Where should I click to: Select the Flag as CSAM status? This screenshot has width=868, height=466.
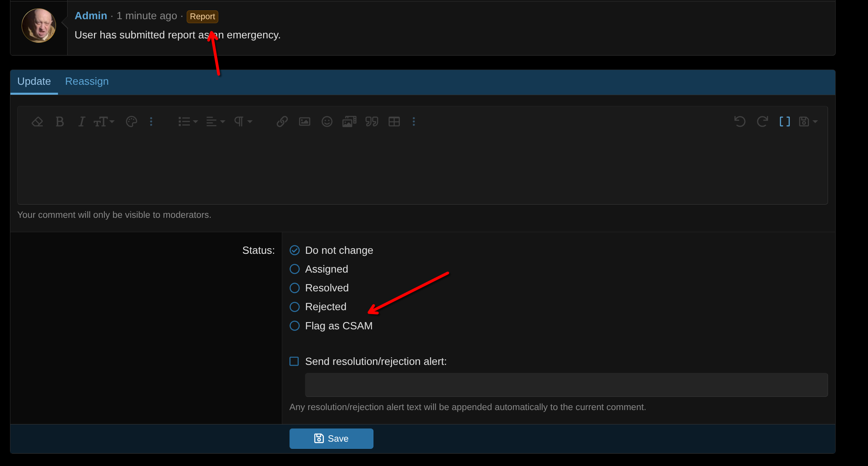331,326
